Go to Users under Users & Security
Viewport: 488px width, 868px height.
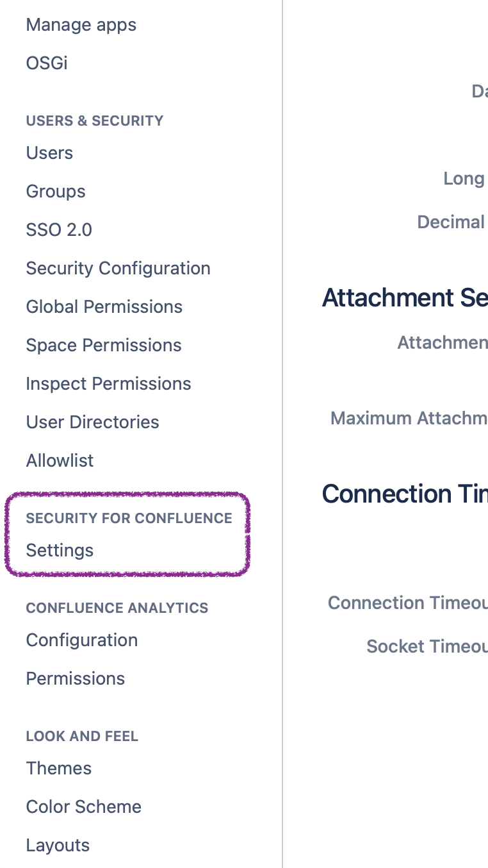49,153
